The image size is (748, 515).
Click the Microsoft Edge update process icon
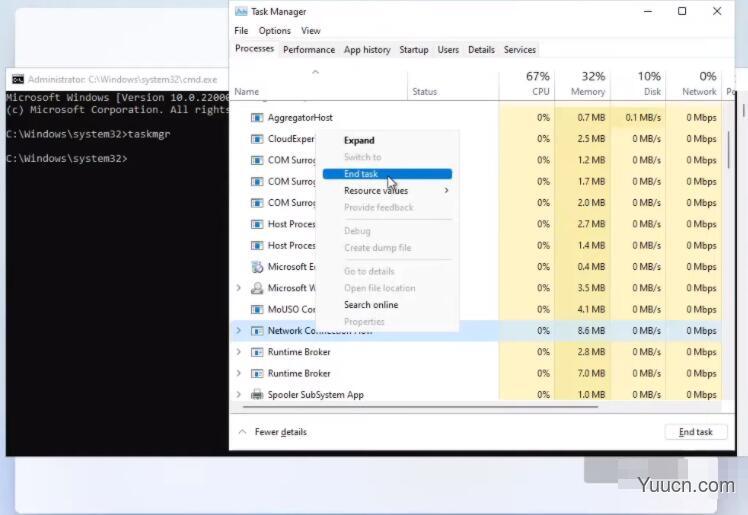tap(257, 267)
